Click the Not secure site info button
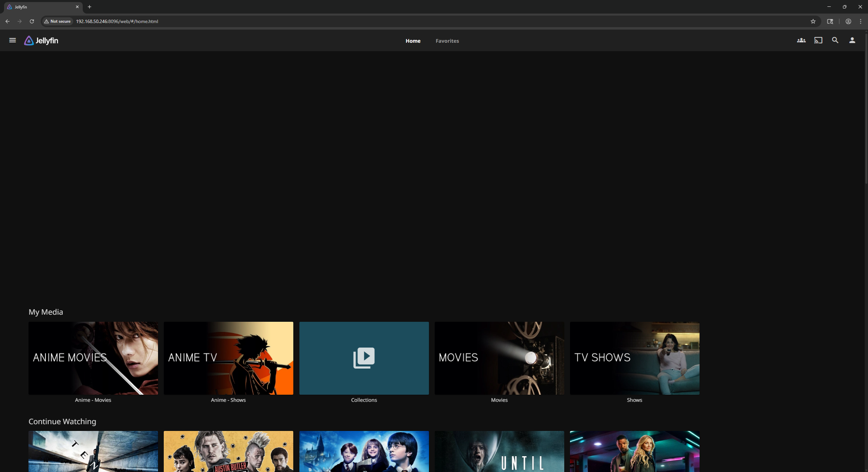The image size is (868, 472). pos(57,21)
